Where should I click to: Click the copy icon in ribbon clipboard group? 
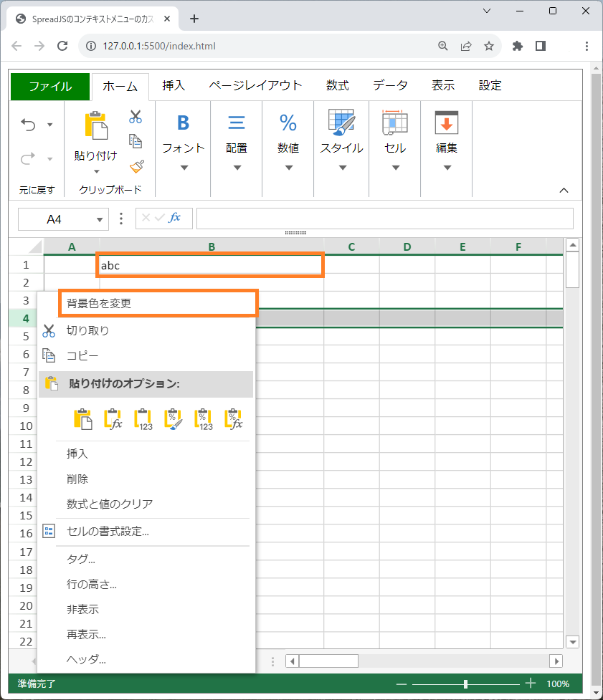(x=136, y=141)
